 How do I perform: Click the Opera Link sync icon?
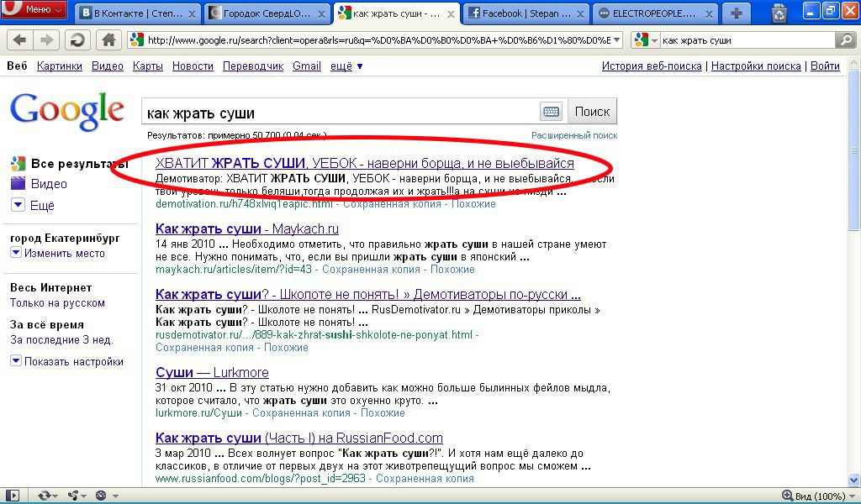tap(44, 496)
